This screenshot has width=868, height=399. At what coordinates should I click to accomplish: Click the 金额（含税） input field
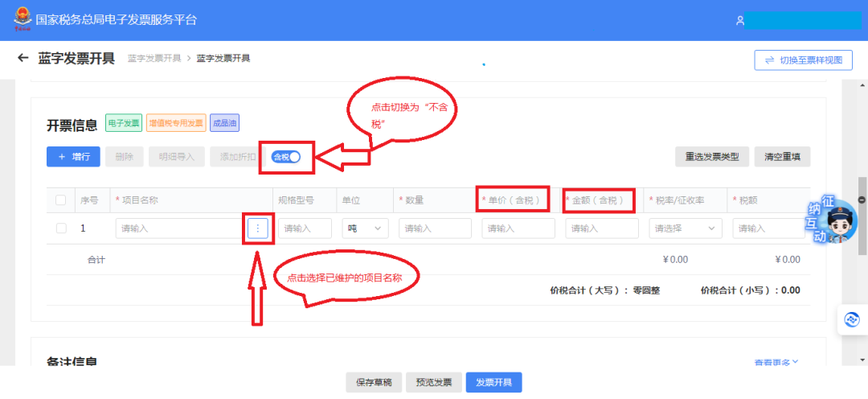[602, 228]
